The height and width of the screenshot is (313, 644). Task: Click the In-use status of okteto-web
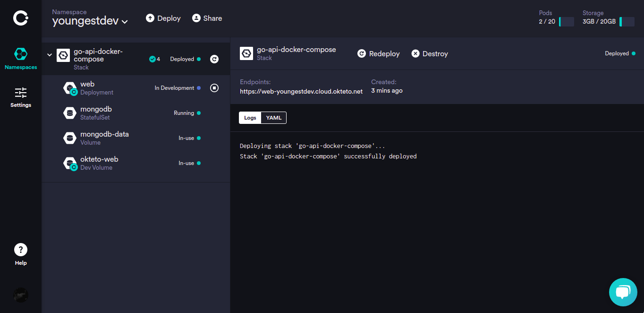pyautogui.click(x=186, y=163)
